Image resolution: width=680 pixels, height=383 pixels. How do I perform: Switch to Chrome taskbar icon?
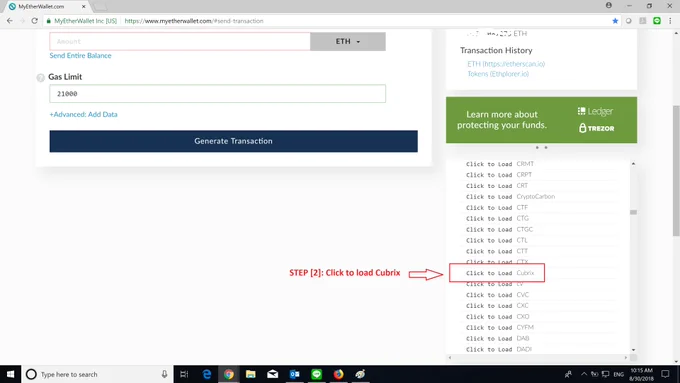(x=229, y=374)
